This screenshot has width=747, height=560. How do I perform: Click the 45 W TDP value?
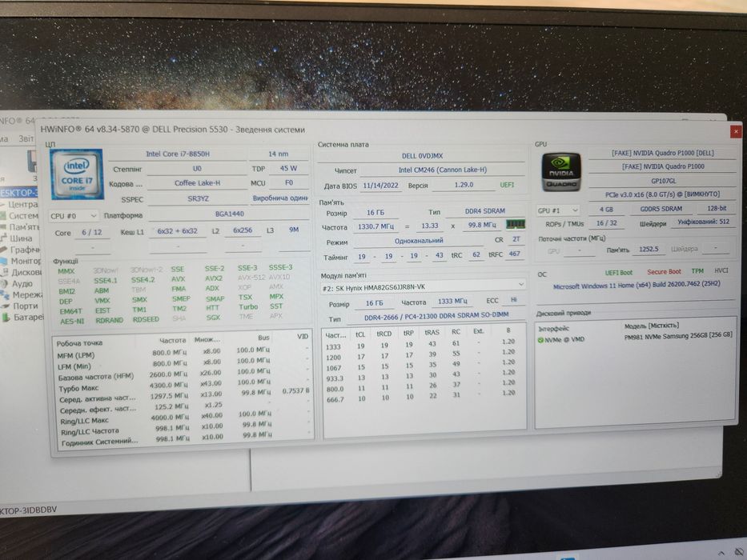pos(288,168)
